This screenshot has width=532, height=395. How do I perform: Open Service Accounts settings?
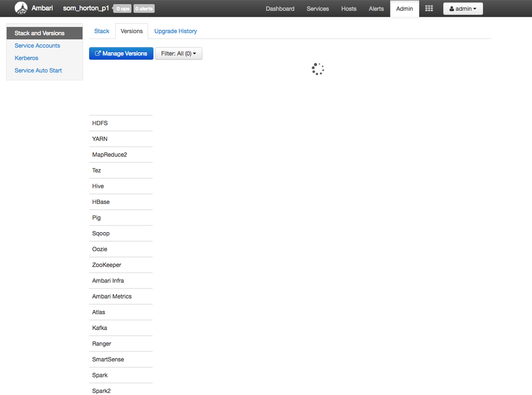click(x=37, y=45)
